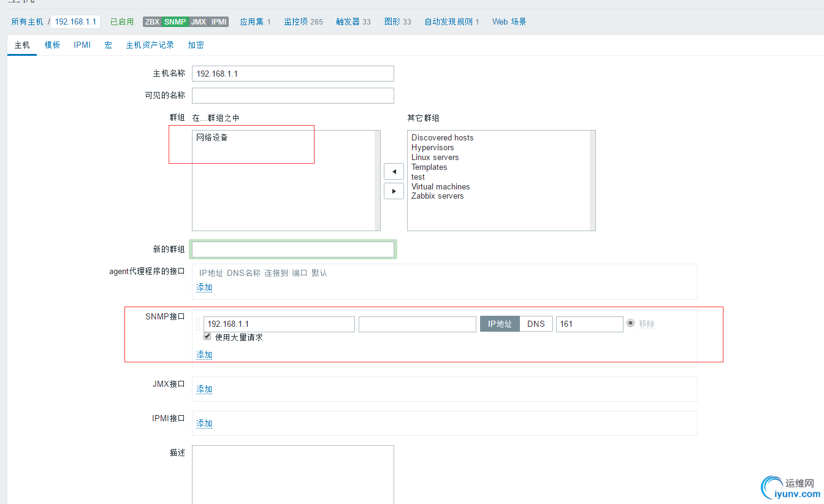Click the empty SNMP DNS name field
This screenshot has height=504, width=824.
tap(418, 324)
